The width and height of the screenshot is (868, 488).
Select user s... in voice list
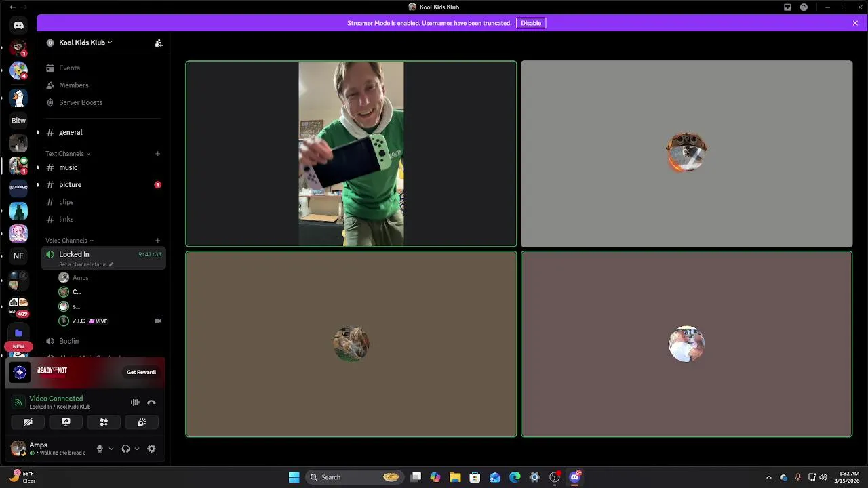tap(108, 306)
